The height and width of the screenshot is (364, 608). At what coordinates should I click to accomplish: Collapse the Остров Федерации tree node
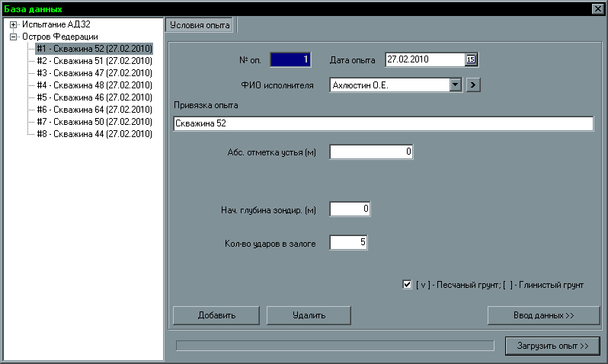point(13,37)
